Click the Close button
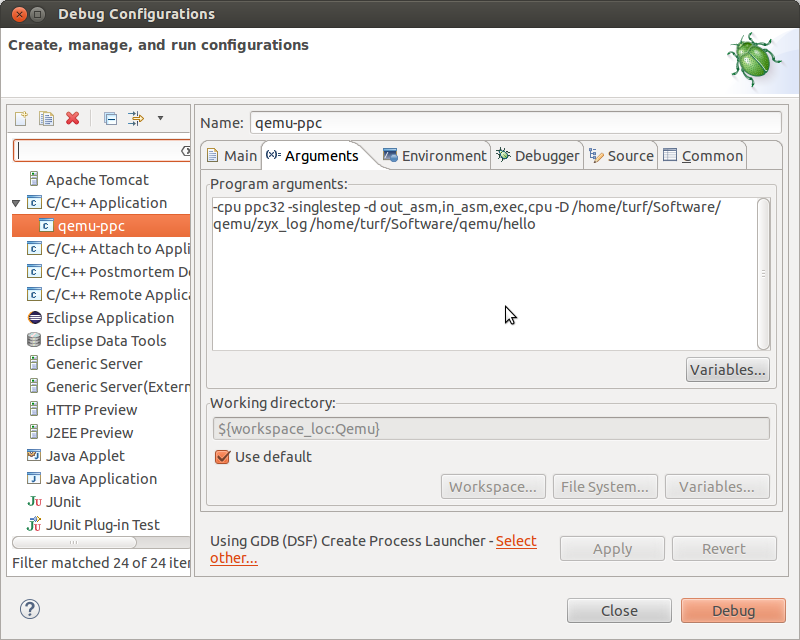800x640 pixels. point(619,611)
